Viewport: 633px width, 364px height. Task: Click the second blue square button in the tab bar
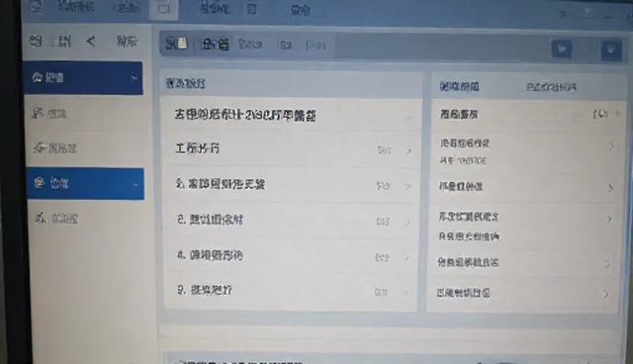[x=611, y=50]
